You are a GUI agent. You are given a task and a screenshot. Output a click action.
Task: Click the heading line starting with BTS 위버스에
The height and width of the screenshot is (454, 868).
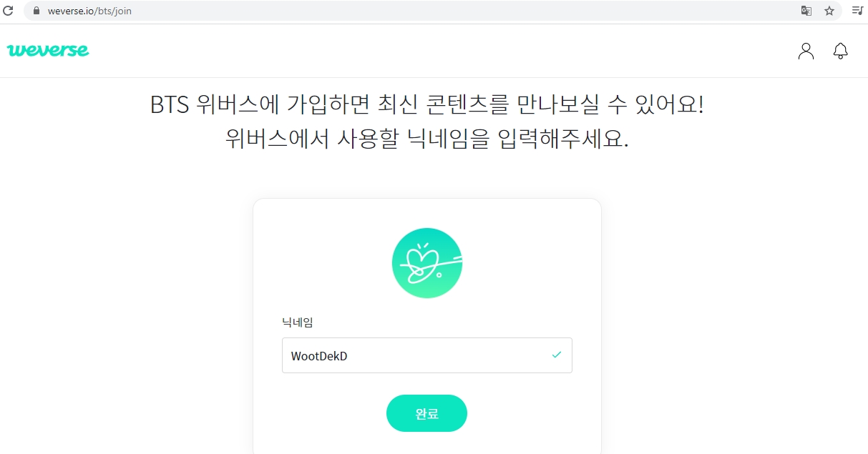click(x=427, y=105)
